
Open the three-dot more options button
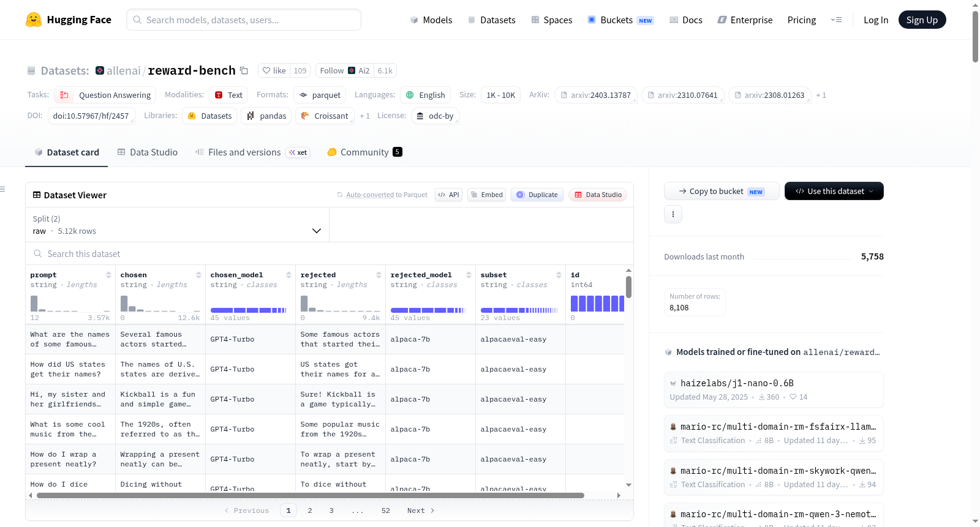point(673,214)
